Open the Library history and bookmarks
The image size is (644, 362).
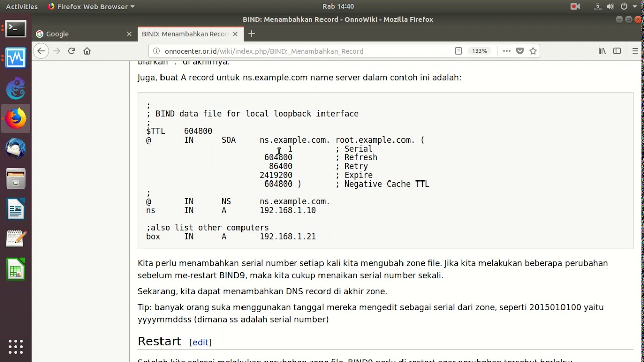pyautogui.click(x=602, y=51)
